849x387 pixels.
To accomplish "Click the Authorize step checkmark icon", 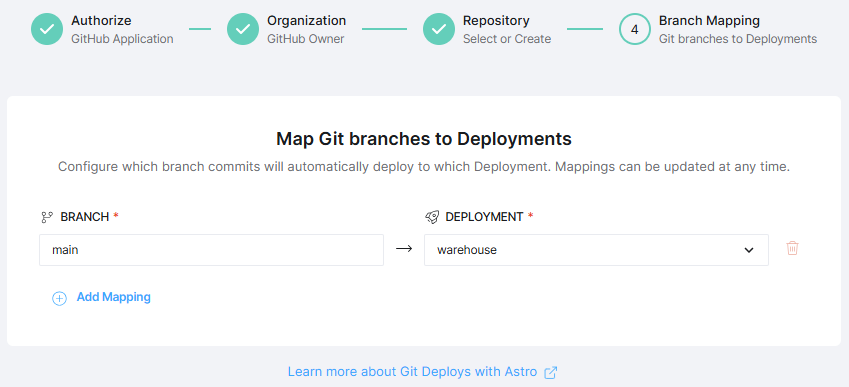I will 47,29.
